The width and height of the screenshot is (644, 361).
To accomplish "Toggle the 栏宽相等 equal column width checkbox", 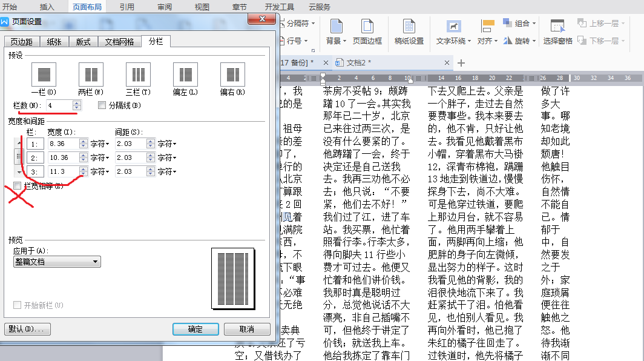I will (17, 186).
